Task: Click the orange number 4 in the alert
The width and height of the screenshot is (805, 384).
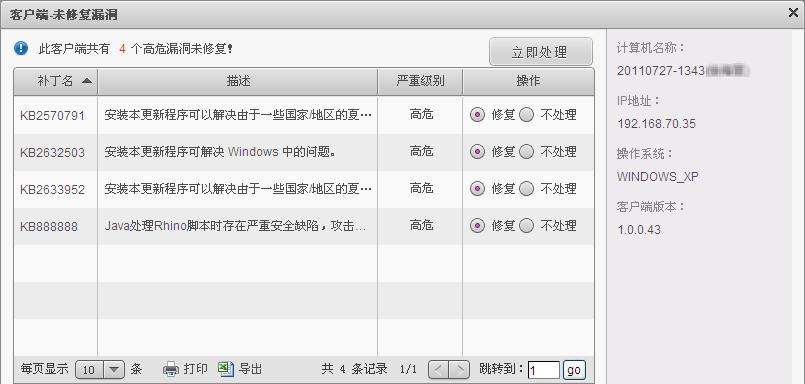Action: coord(122,49)
